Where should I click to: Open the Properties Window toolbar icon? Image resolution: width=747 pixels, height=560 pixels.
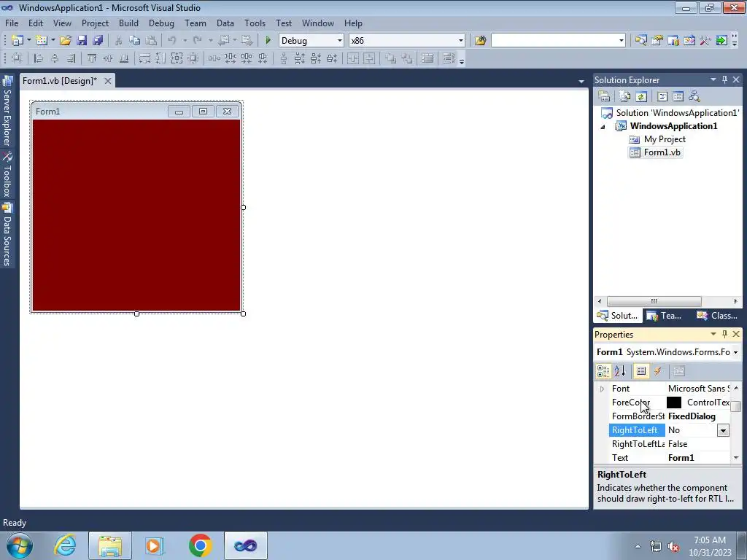tap(657, 41)
